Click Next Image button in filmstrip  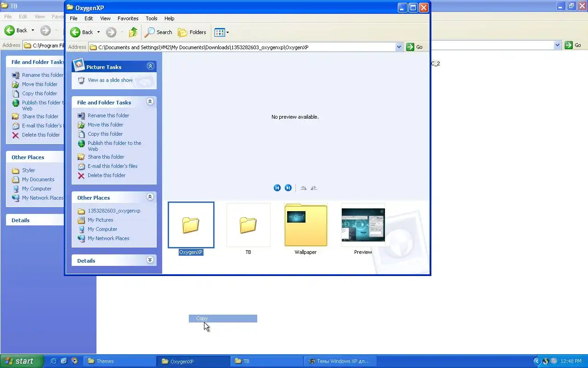click(x=288, y=188)
